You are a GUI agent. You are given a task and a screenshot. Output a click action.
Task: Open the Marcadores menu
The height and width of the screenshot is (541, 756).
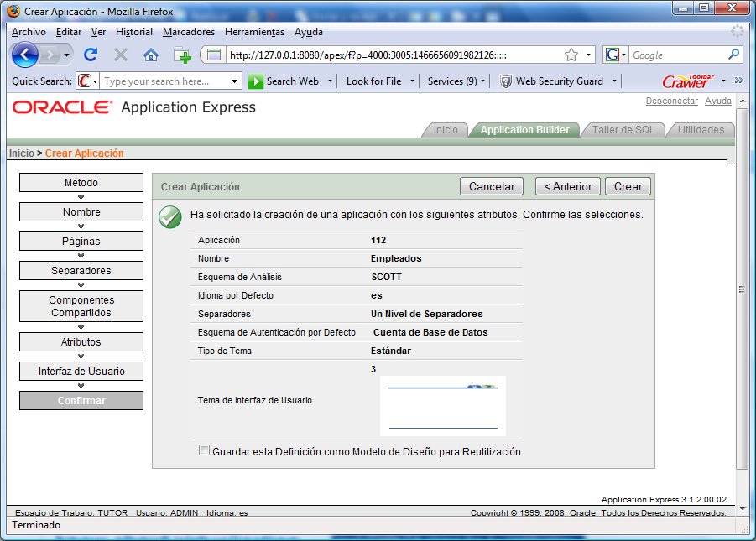pyautogui.click(x=189, y=32)
